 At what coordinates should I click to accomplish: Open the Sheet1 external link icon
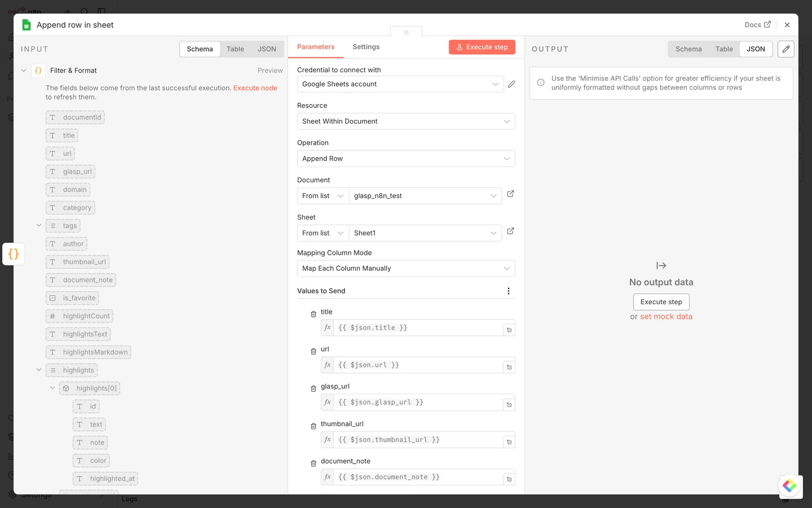coord(511,231)
